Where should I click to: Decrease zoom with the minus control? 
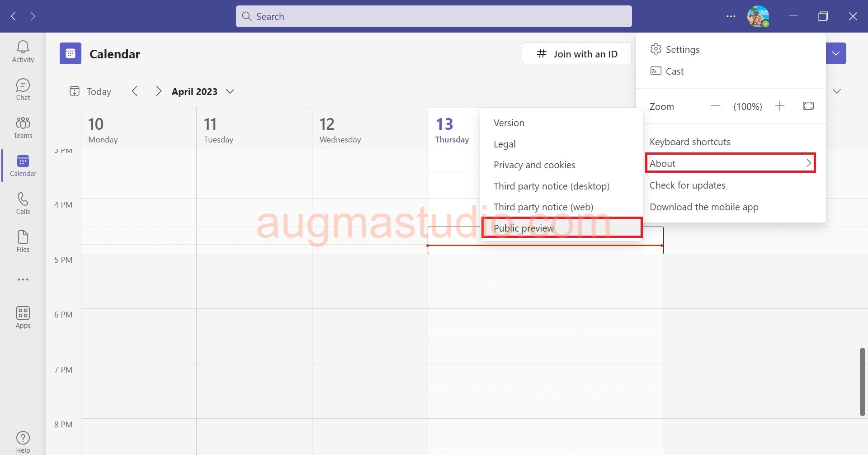point(716,106)
